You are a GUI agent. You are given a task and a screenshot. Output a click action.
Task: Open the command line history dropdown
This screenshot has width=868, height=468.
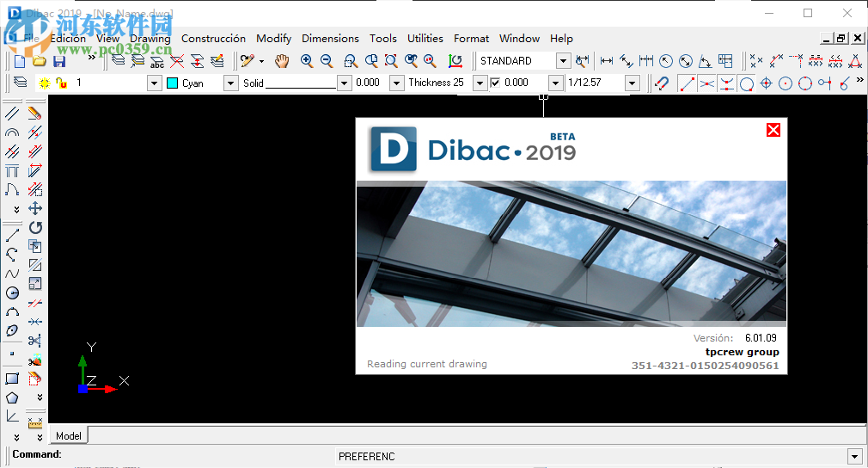tap(855, 457)
